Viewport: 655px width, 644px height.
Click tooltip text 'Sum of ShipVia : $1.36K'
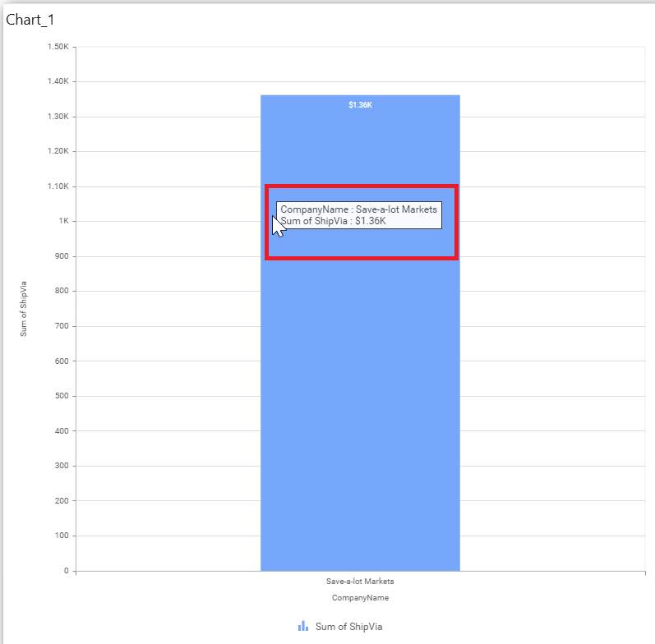click(334, 221)
